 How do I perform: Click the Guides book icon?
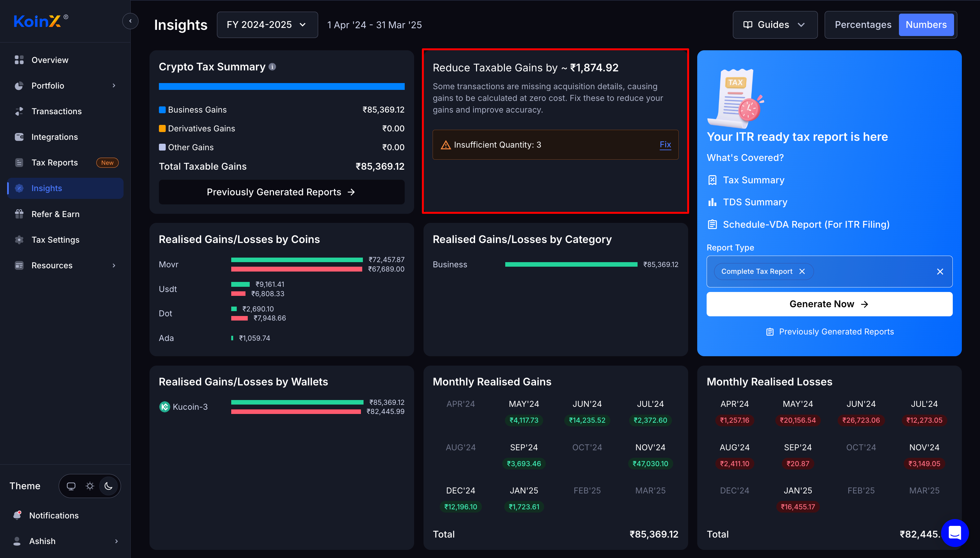coord(747,25)
